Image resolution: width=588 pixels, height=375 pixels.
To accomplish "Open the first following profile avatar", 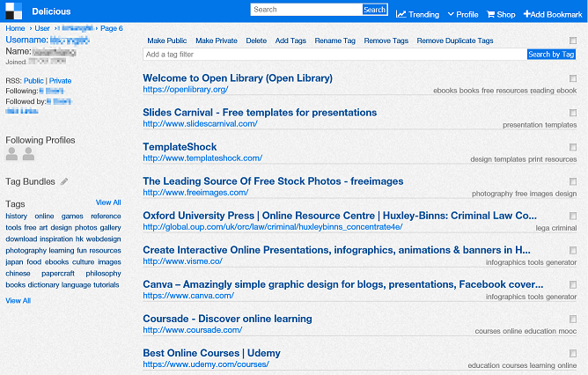I will 12,155.
